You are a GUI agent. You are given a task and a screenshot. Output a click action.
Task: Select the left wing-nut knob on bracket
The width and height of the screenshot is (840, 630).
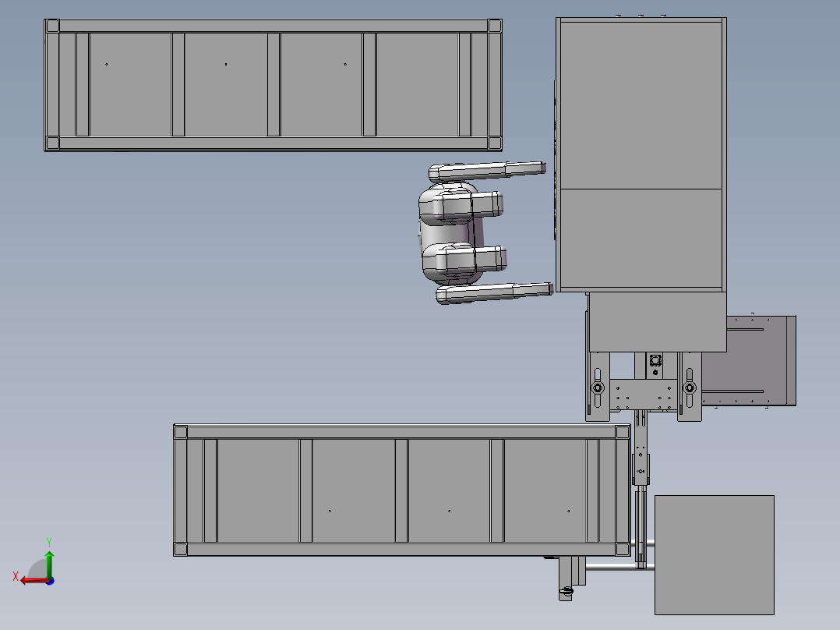coord(598,388)
